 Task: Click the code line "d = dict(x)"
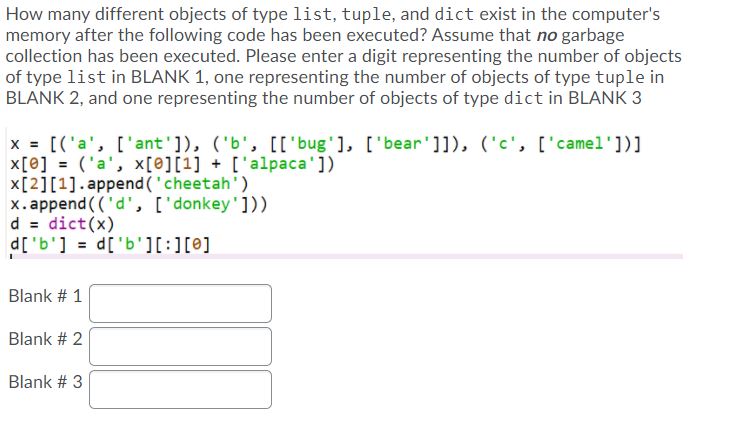pyautogui.click(x=62, y=224)
